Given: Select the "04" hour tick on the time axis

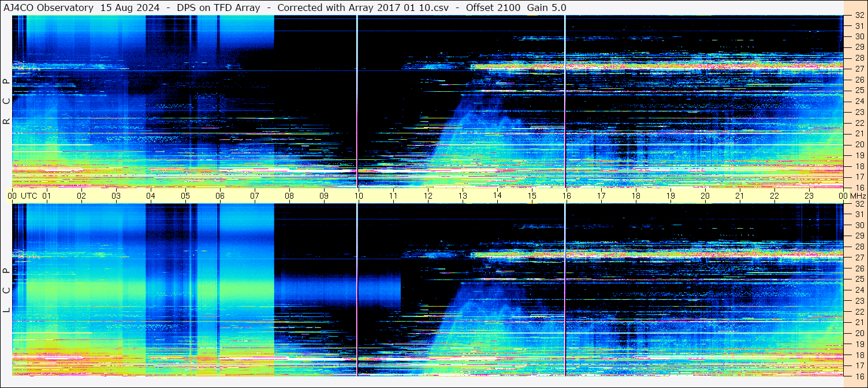Looking at the screenshot, I should click(151, 196).
